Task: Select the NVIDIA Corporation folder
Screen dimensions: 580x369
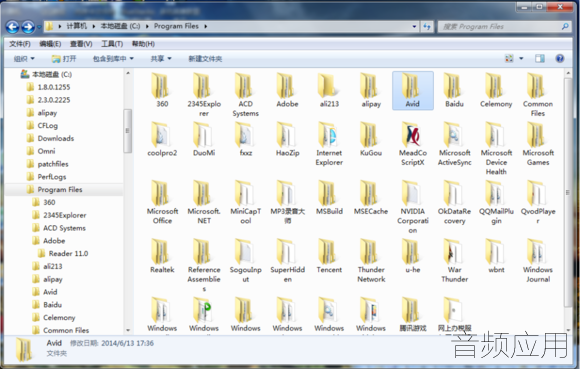Action: pyautogui.click(x=412, y=207)
